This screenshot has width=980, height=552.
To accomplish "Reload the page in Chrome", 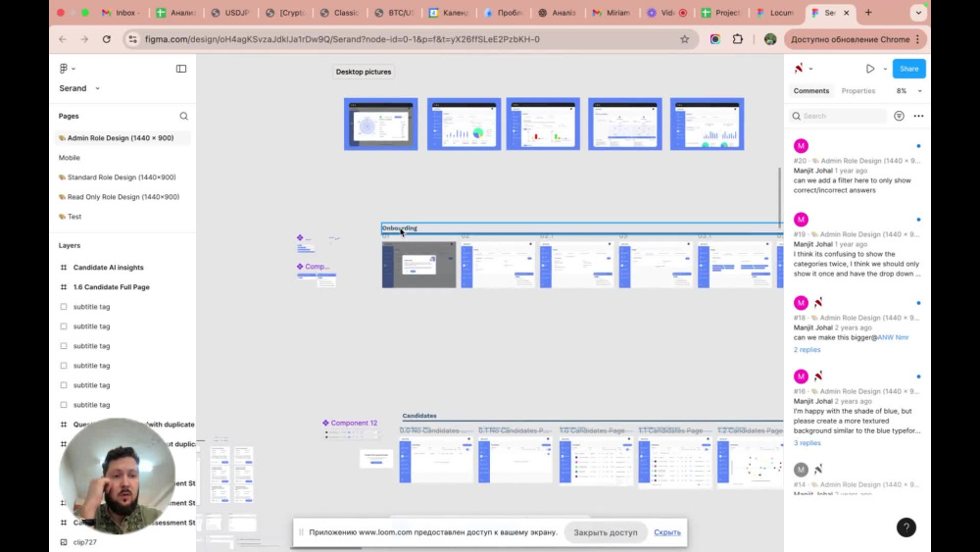I will (106, 39).
